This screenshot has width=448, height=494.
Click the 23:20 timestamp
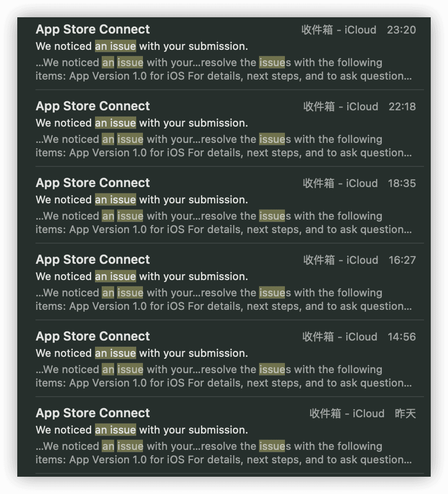(401, 30)
